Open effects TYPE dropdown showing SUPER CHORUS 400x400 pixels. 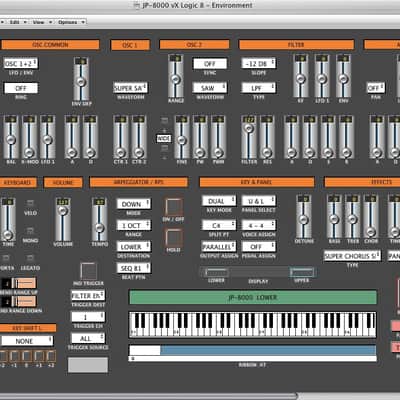(x=352, y=256)
